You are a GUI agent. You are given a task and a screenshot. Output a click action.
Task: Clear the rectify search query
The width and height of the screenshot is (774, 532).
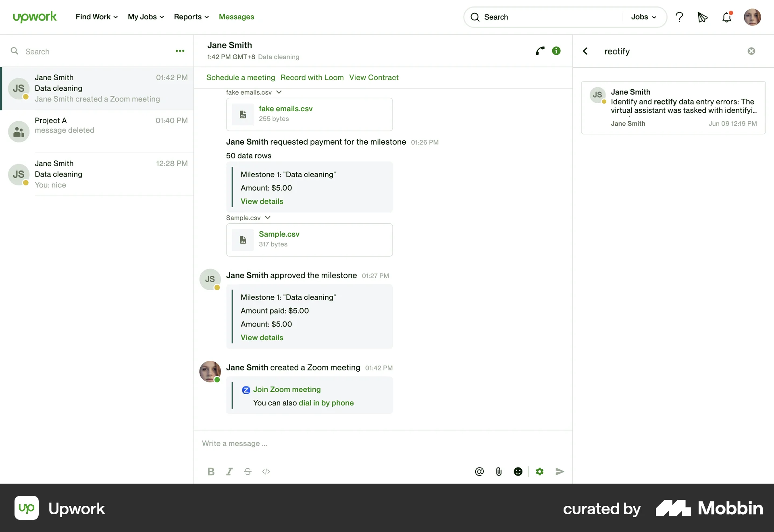pos(751,51)
